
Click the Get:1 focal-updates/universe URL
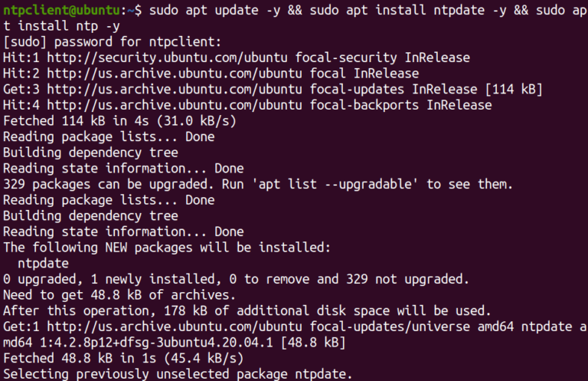(x=258, y=327)
